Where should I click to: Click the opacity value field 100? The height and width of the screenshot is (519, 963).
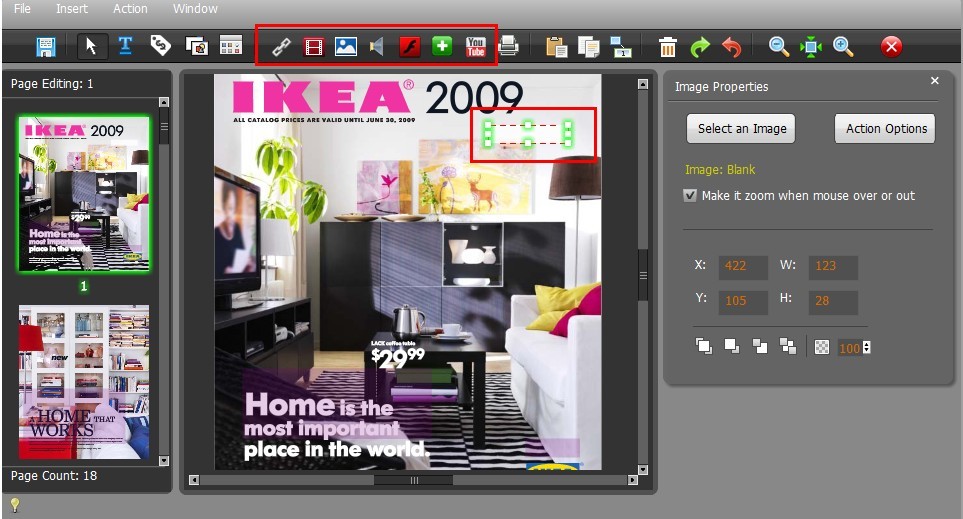tap(849, 348)
